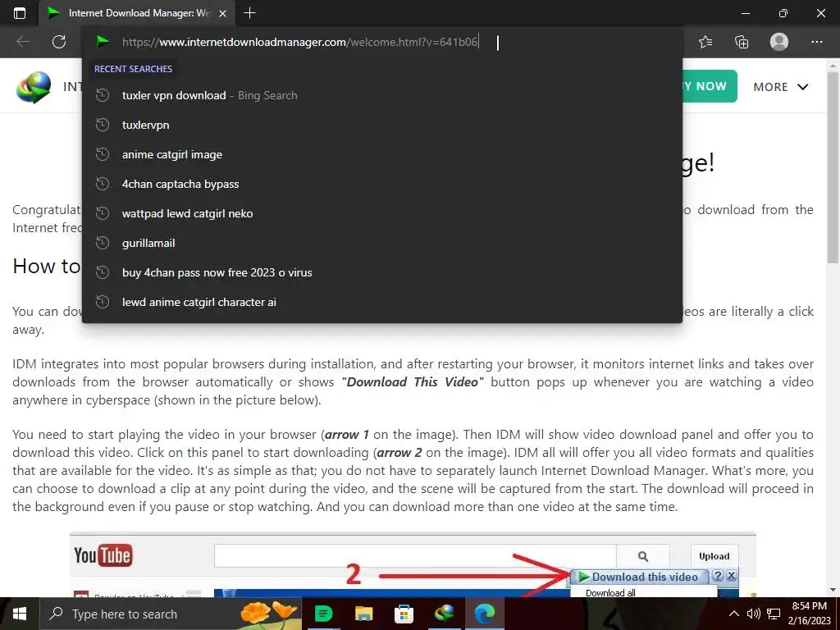Select 'lewd anime catgirl character ai' search
840x630 pixels.
[382, 302]
